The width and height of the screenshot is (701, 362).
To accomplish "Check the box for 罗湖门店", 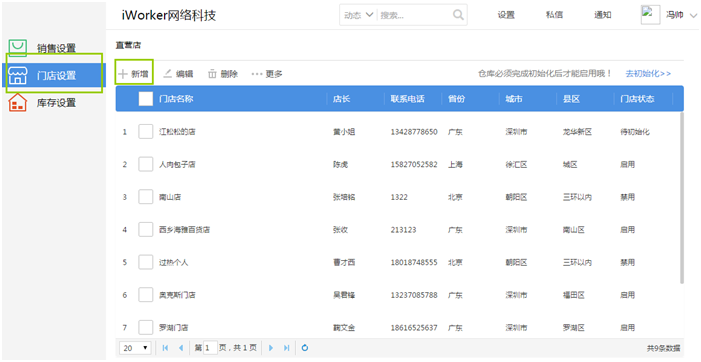I will tap(146, 327).
